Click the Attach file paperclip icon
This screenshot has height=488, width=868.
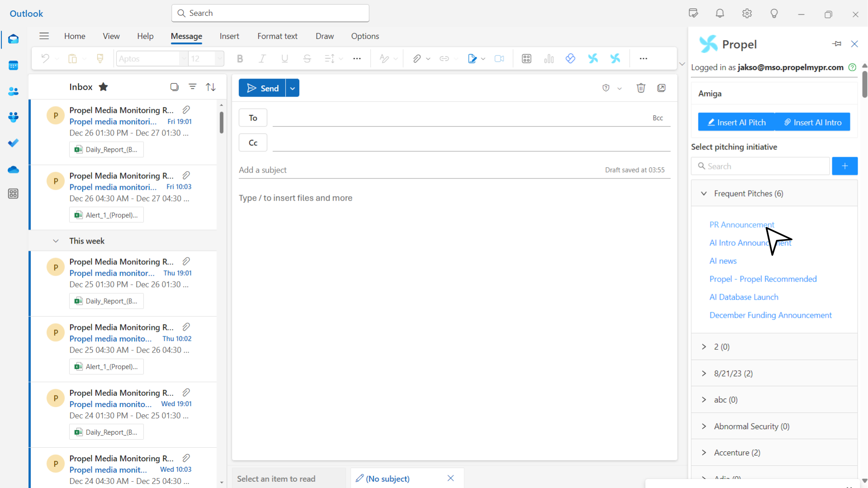[416, 59]
